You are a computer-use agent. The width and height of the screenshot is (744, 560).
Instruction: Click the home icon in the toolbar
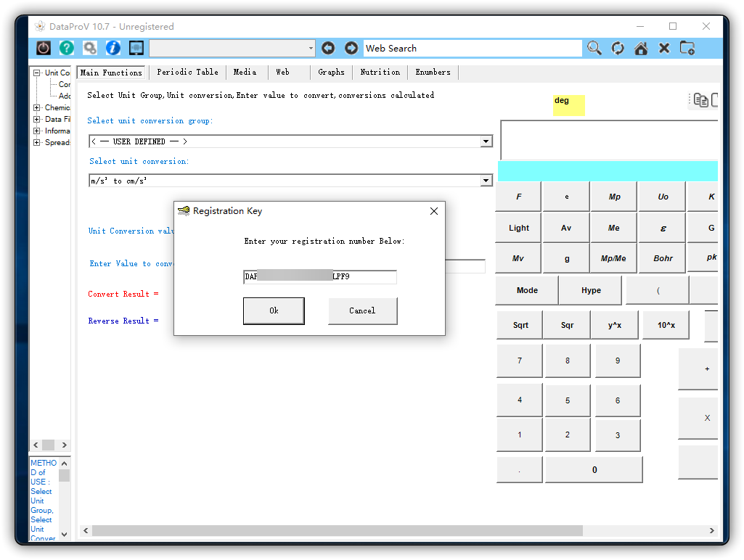coord(640,48)
